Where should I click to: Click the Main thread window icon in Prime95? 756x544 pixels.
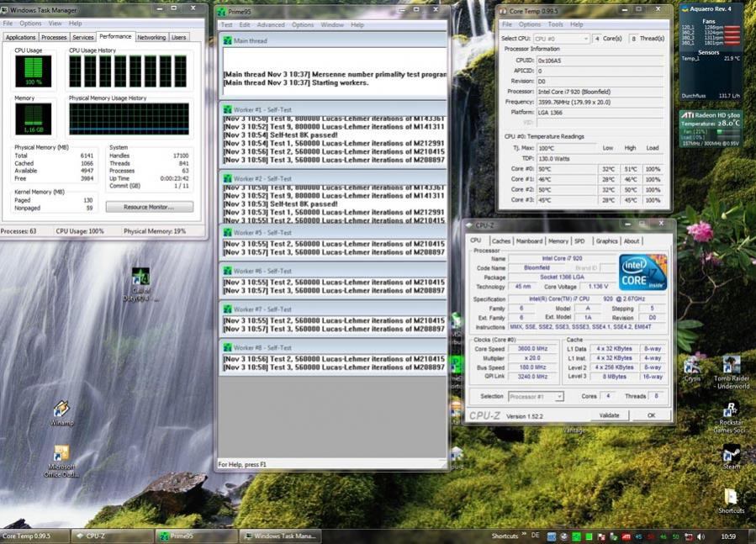pyautogui.click(x=228, y=41)
